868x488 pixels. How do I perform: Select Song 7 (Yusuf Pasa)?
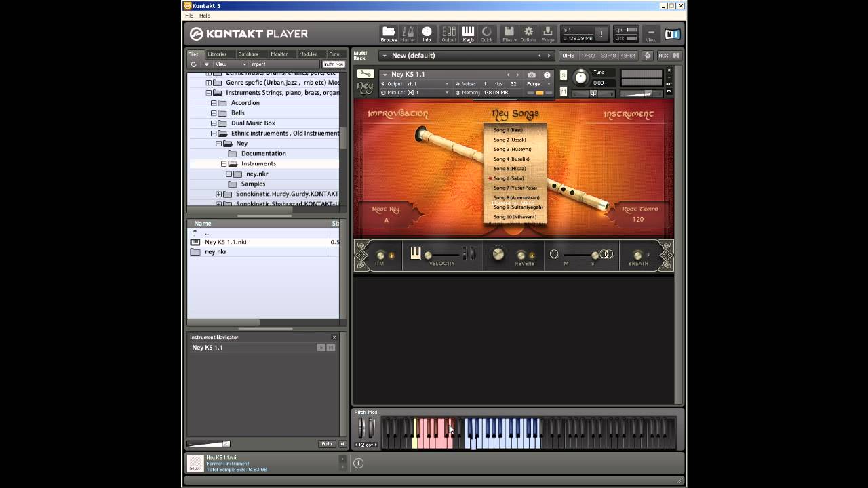click(x=515, y=188)
